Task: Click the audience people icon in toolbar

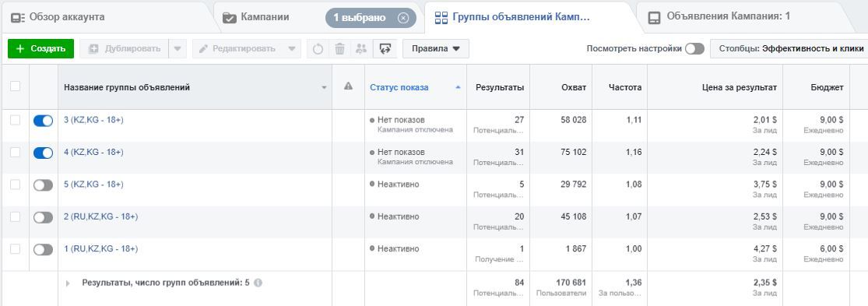Action: tap(361, 49)
